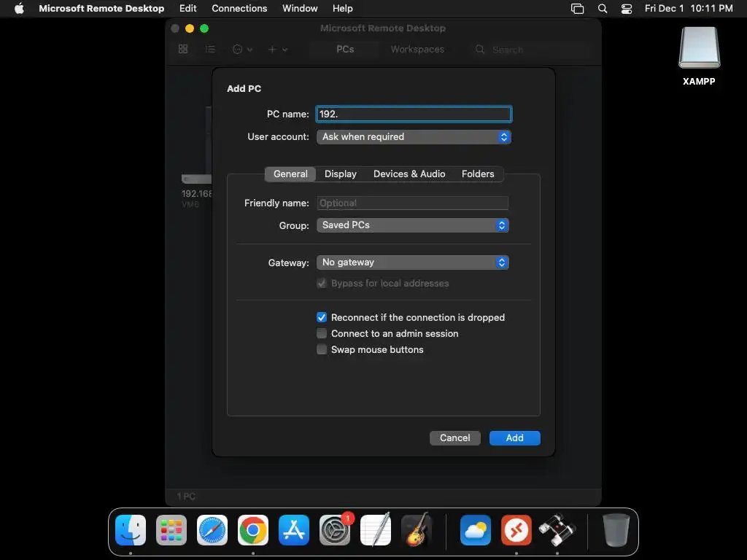The height and width of the screenshot is (560, 747).
Task: Enable Connect to an admin session
Action: pyautogui.click(x=322, y=333)
